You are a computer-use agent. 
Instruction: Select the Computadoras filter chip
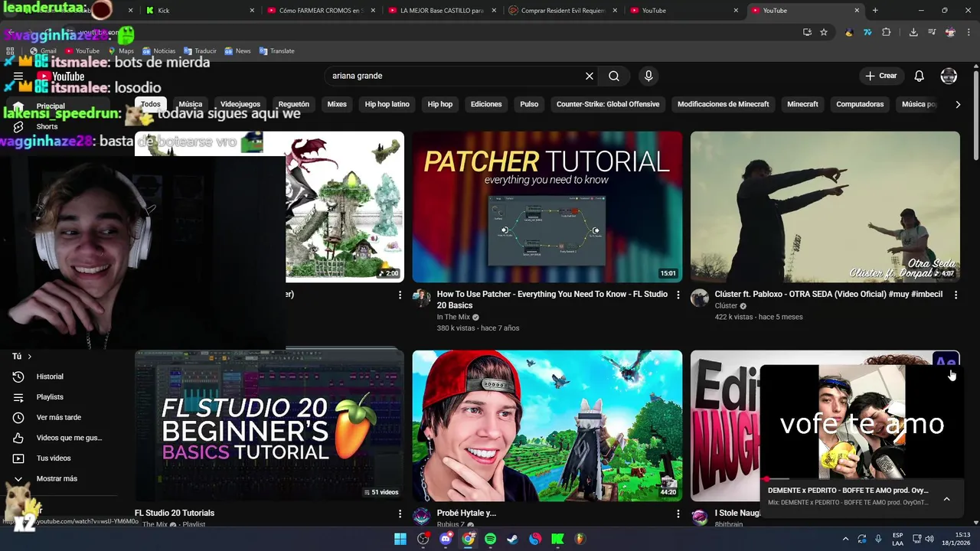tap(860, 104)
